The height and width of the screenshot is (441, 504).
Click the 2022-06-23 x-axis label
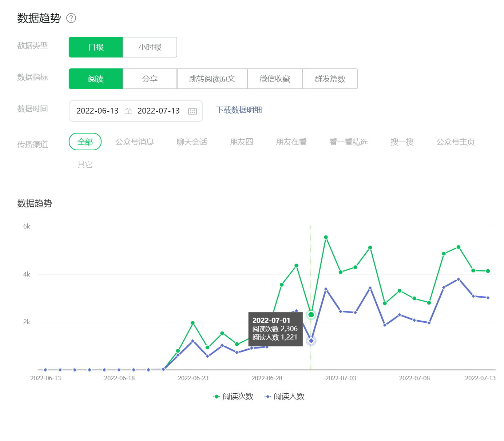point(193,378)
